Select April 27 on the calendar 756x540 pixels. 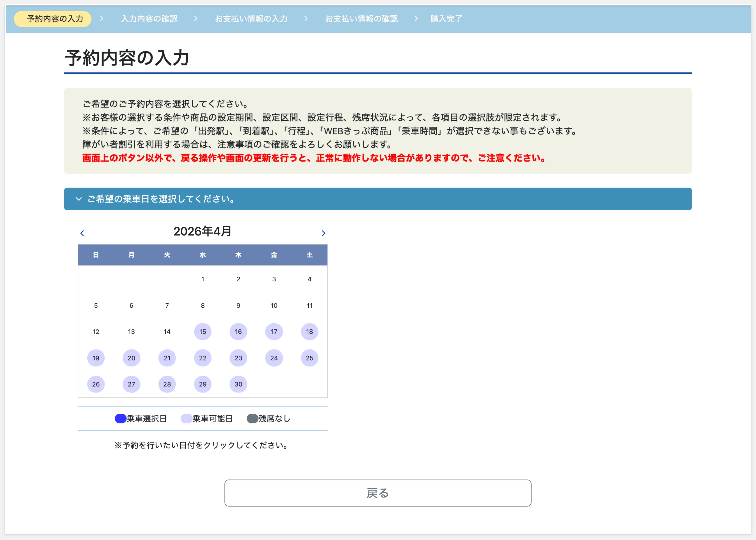pos(131,384)
